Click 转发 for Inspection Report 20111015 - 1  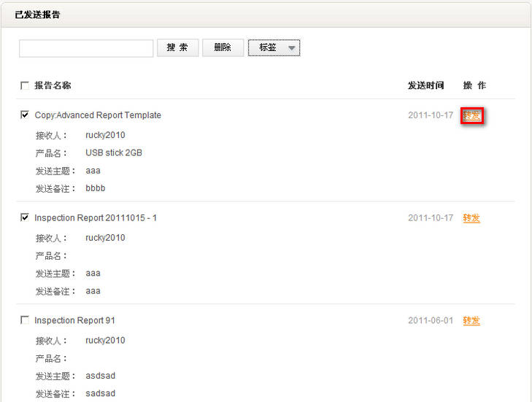pyautogui.click(x=471, y=218)
